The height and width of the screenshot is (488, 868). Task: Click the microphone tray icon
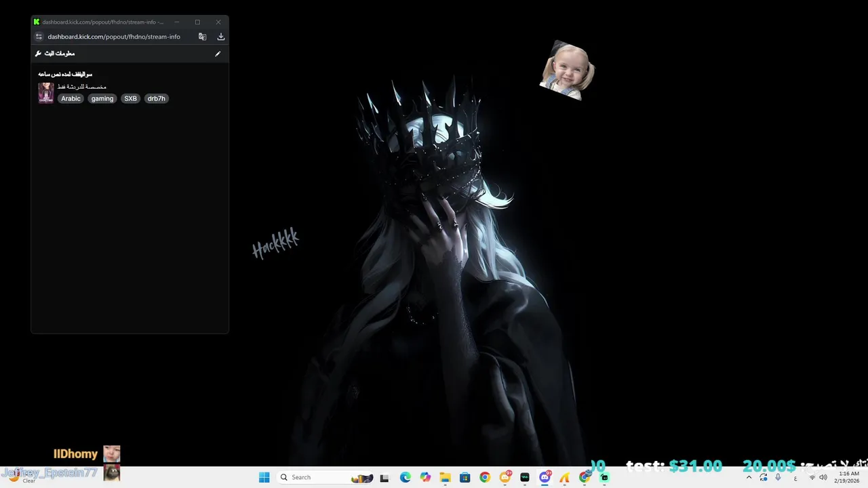778,477
